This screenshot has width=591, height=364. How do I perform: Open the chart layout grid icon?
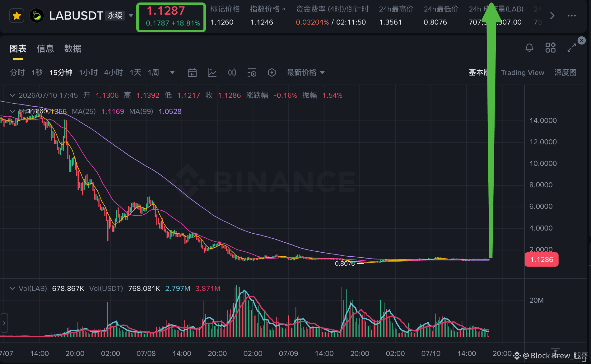pyautogui.click(x=551, y=48)
